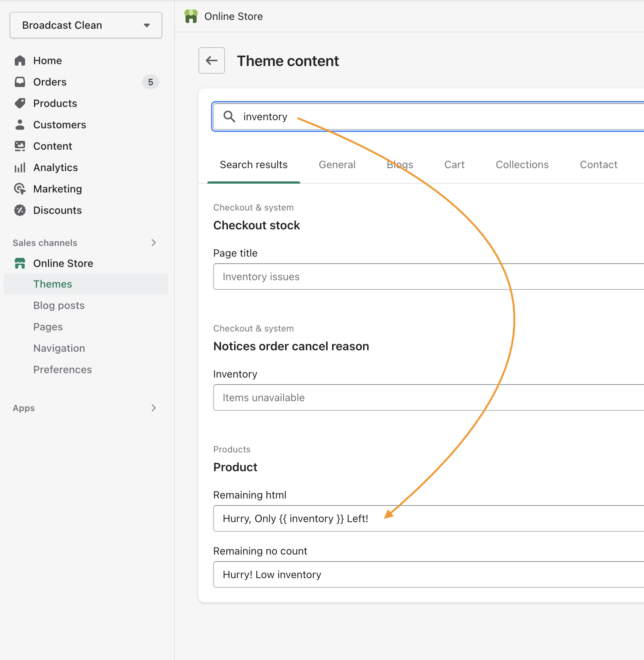Select the Customers person icon
The height and width of the screenshot is (660, 644).
[20, 125]
